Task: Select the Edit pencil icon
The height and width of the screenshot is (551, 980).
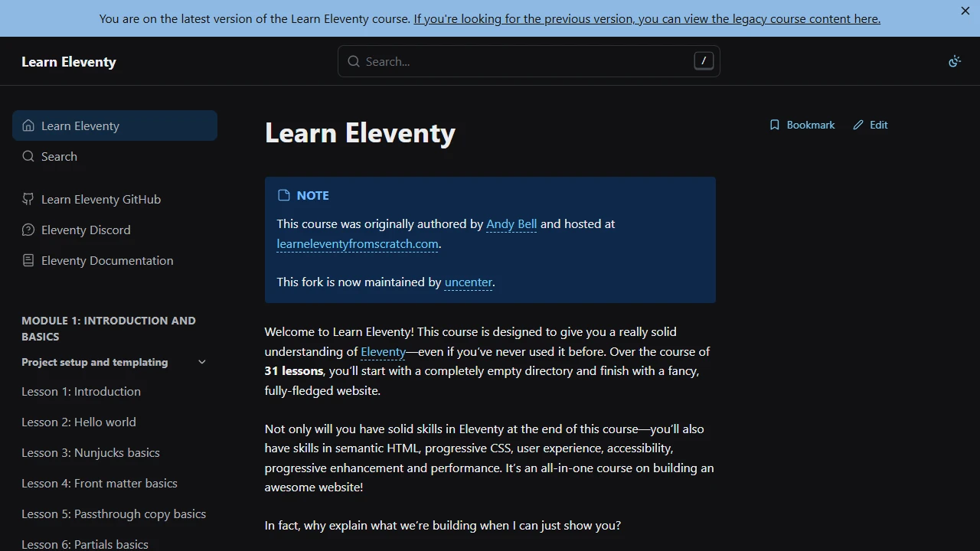Action: coord(857,124)
